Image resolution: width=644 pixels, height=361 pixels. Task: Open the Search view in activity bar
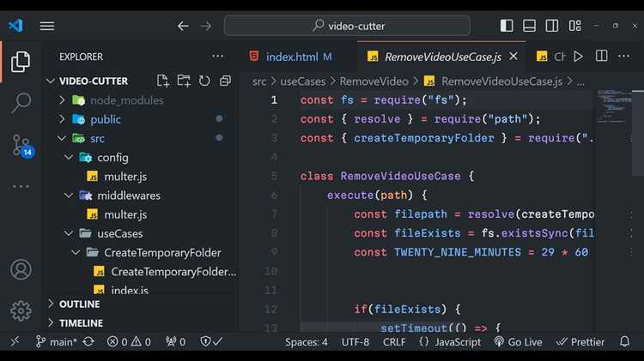(x=21, y=104)
